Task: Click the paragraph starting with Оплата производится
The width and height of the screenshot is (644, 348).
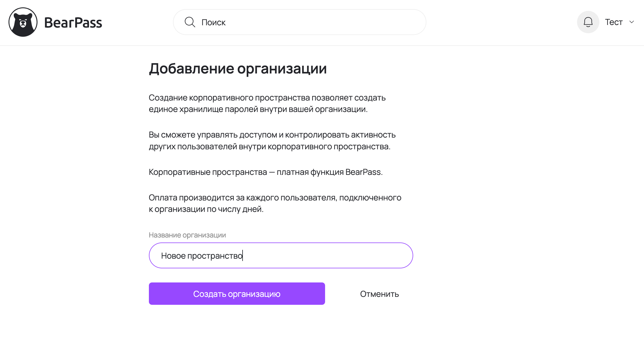Action: (275, 203)
